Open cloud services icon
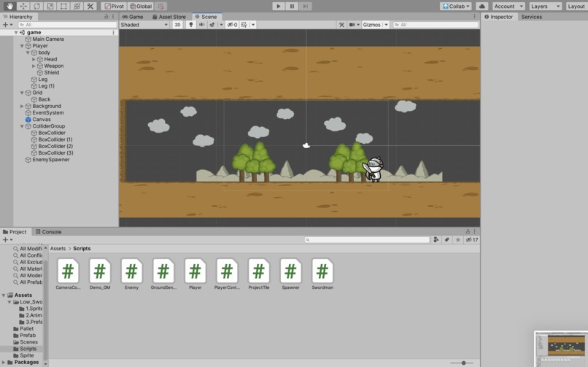 click(482, 6)
